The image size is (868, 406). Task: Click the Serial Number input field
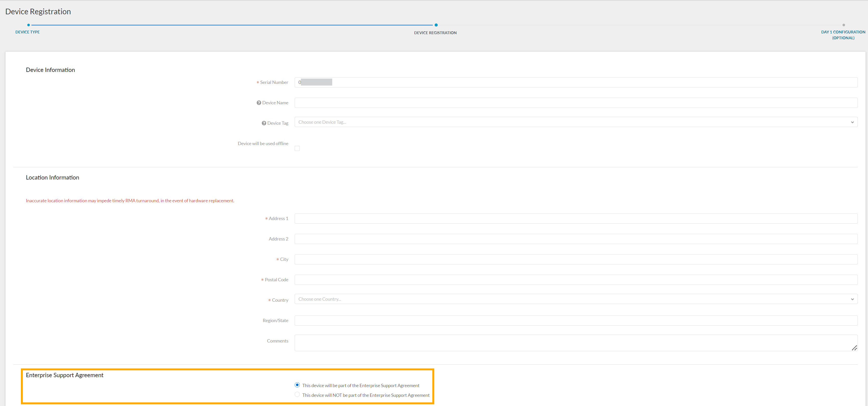coord(576,82)
